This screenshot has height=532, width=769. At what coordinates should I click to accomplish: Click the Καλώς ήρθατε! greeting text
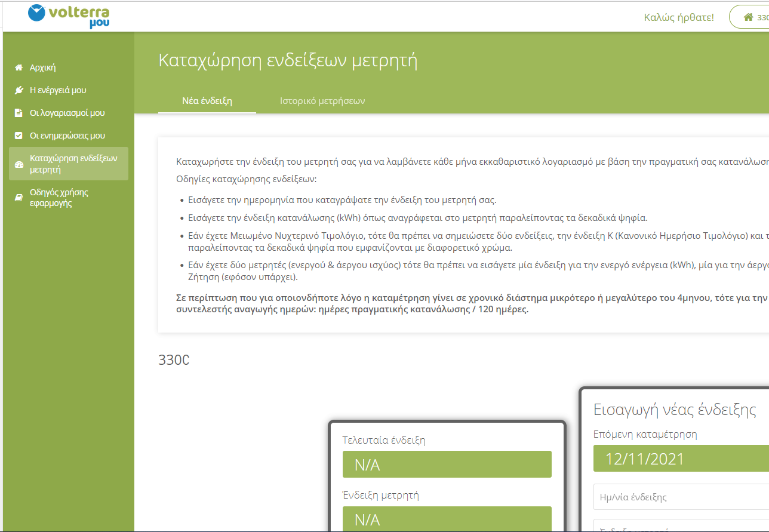679,17
